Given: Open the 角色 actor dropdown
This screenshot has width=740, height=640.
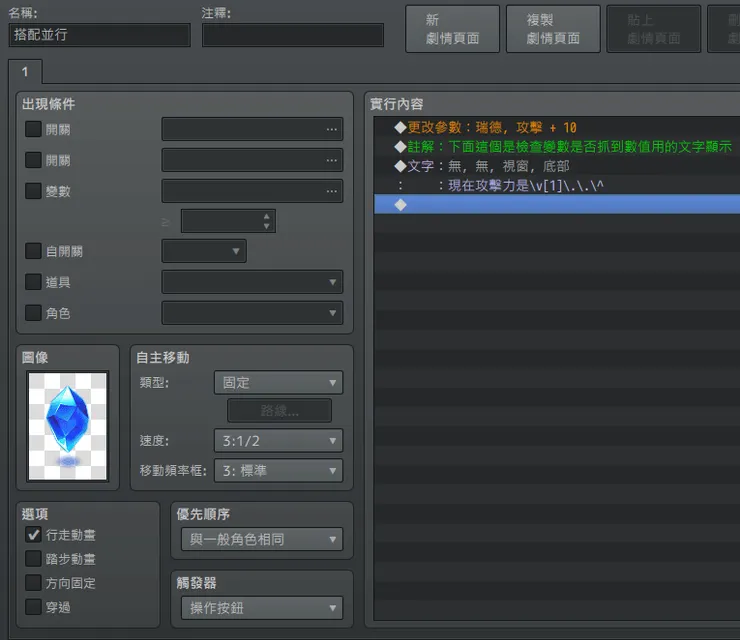Looking at the screenshot, I should click(252, 313).
